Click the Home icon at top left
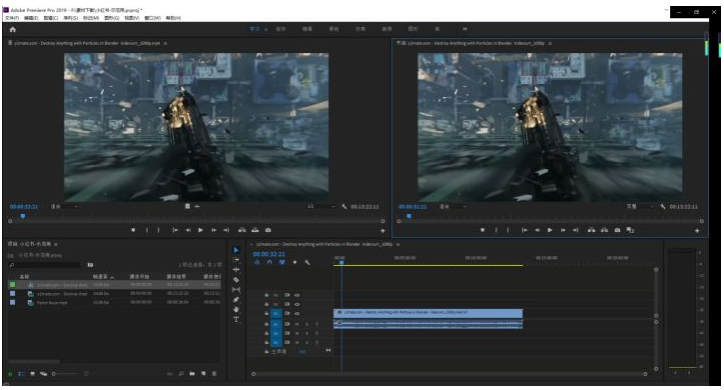724x390 pixels. click(x=13, y=30)
